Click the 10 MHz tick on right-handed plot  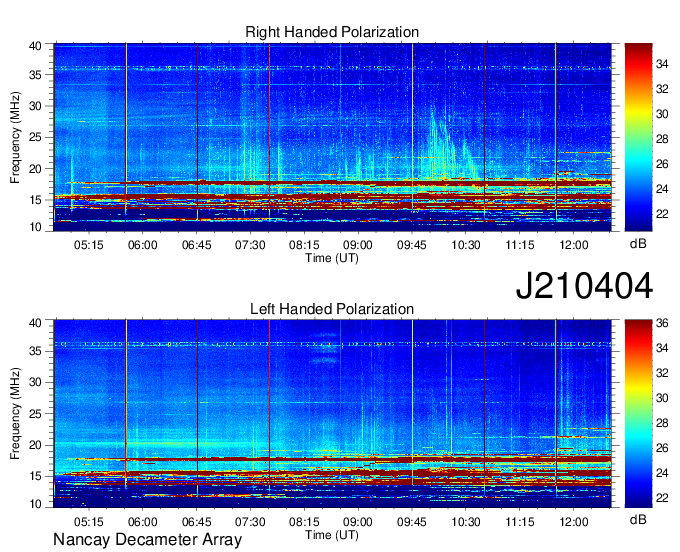pyautogui.click(x=36, y=227)
